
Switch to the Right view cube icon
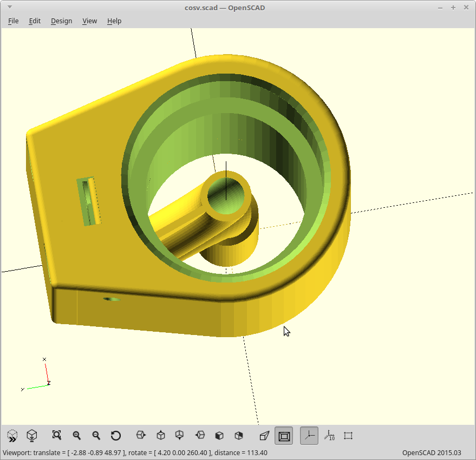tap(141, 435)
